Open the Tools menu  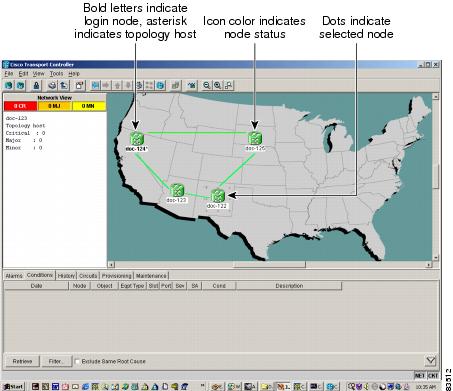tap(56, 74)
